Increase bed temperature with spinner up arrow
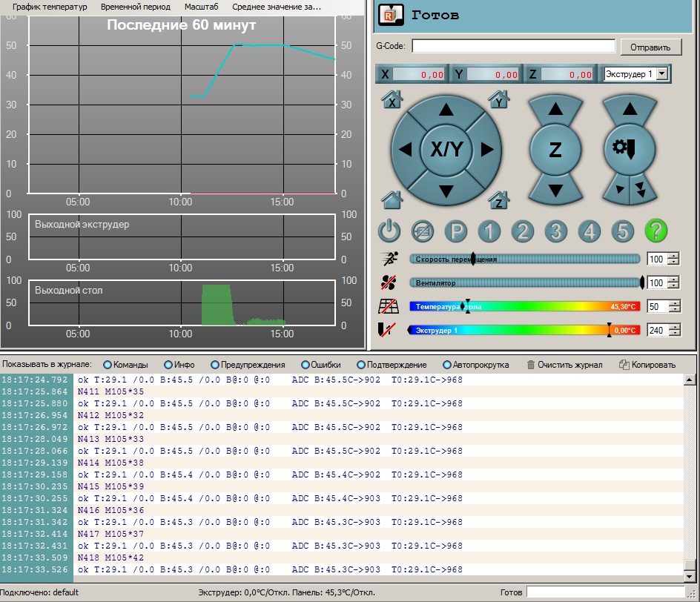700x602 pixels. [673, 302]
